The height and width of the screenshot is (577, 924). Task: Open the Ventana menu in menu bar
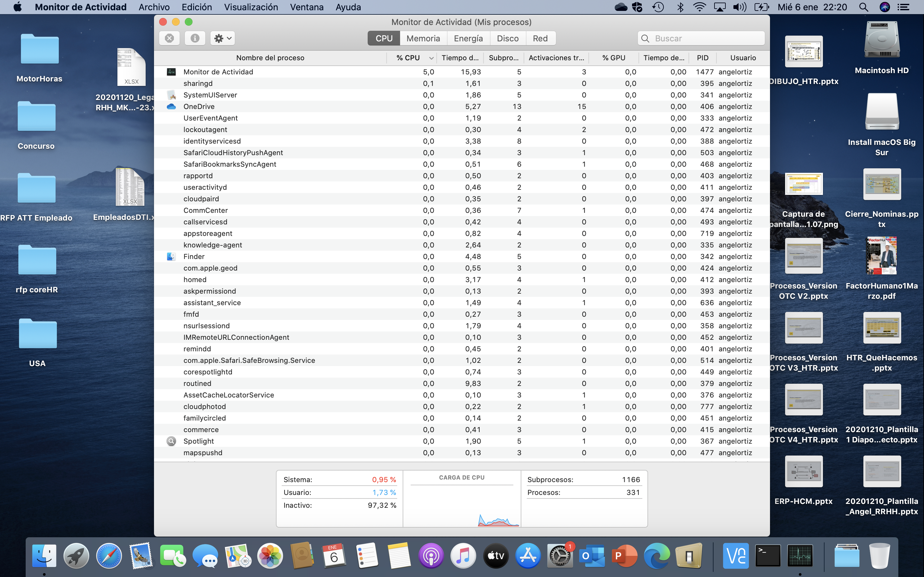pos(307,7)
